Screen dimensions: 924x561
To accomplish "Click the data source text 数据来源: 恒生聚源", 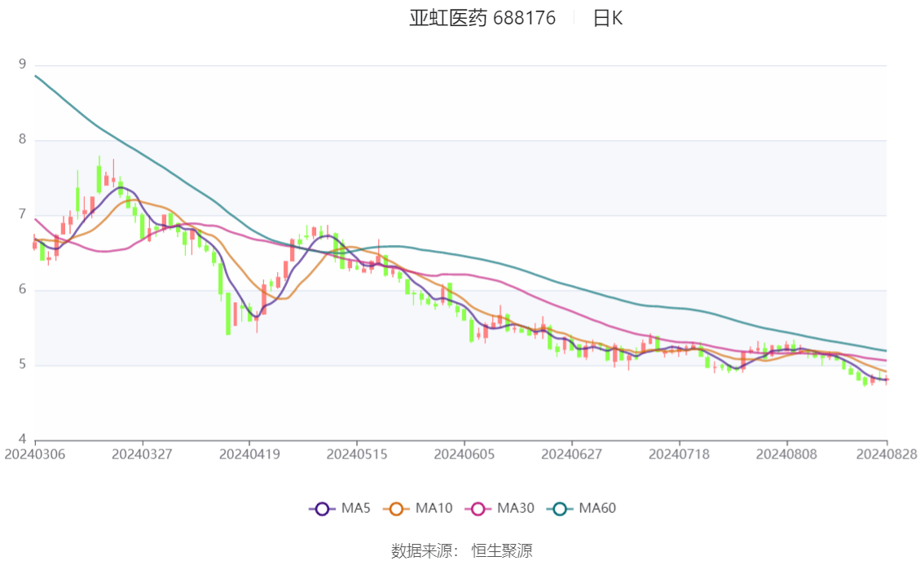I will [x=462, y=551].
